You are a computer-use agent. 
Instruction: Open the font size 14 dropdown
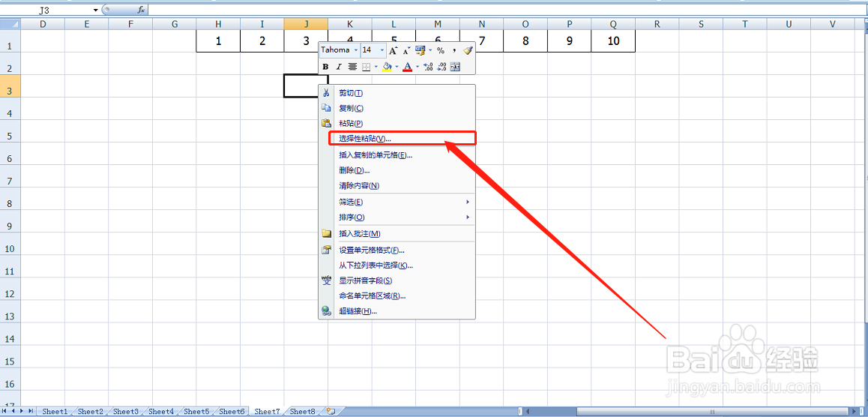(382, 50)
